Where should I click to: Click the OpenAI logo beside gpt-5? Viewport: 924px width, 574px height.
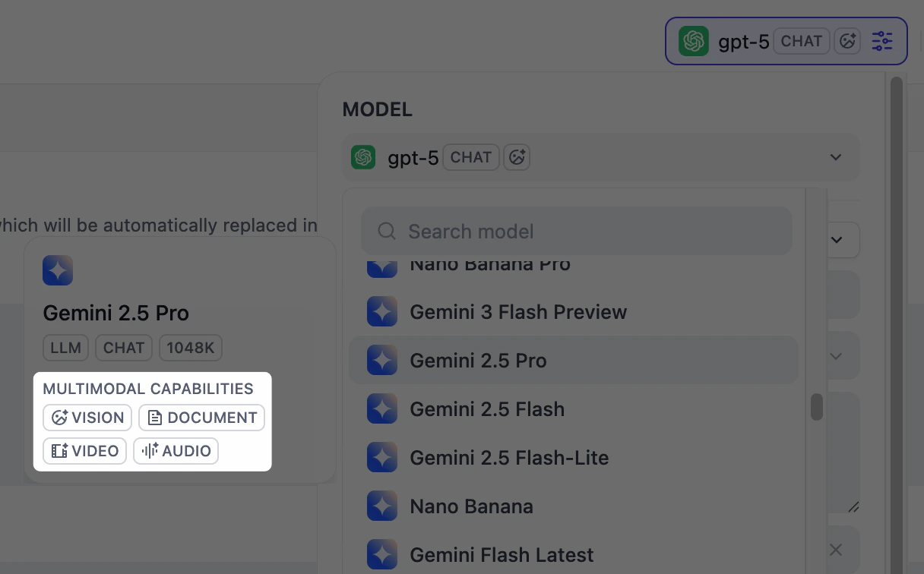click(692, 41)
